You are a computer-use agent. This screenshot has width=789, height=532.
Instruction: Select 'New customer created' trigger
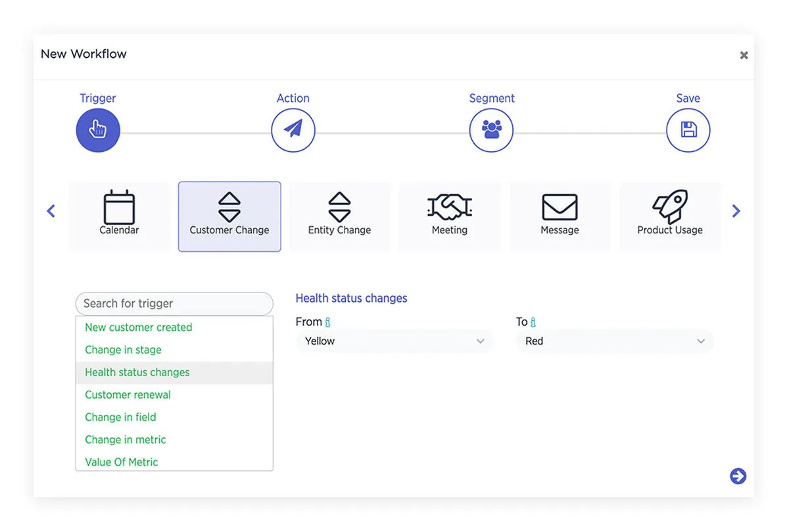[139, 327]
